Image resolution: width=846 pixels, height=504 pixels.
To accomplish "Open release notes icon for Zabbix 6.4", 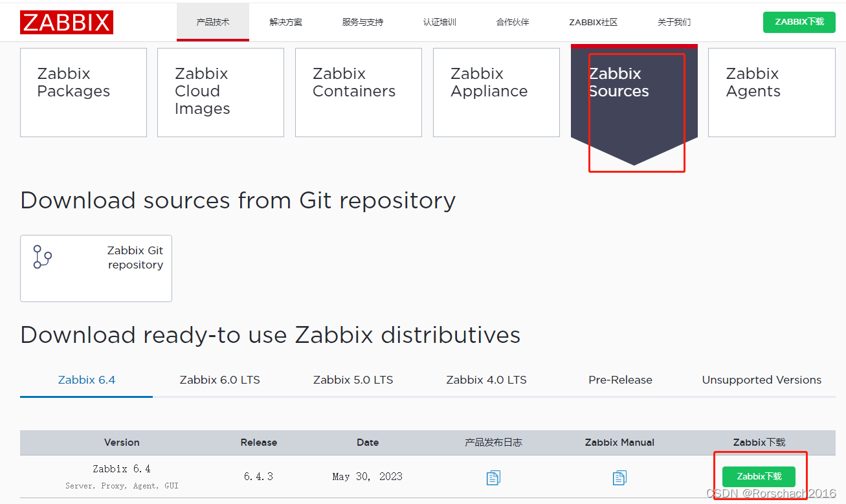I will (493, 477).
